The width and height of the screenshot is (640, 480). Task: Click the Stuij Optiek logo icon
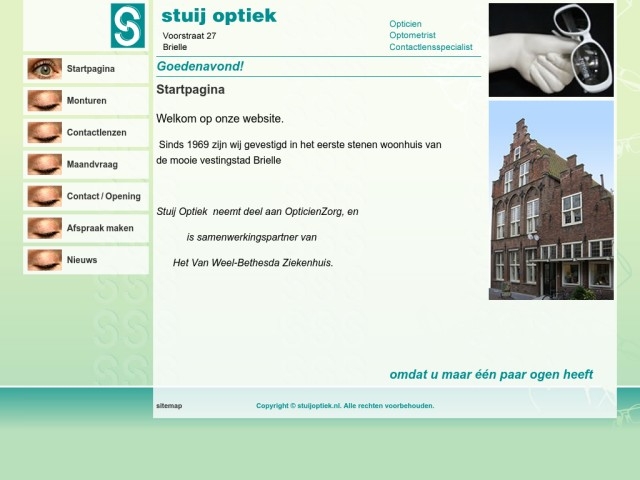(x=127, y=26)
